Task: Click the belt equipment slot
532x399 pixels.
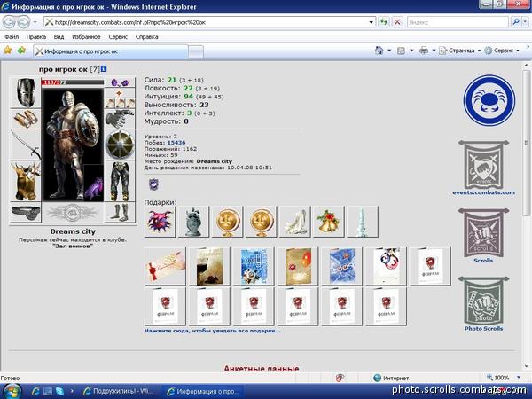Action: point(26,213)
